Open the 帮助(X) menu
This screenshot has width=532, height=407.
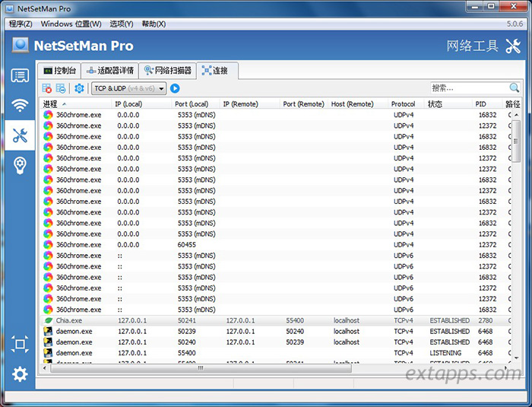(x=154, y=24)
